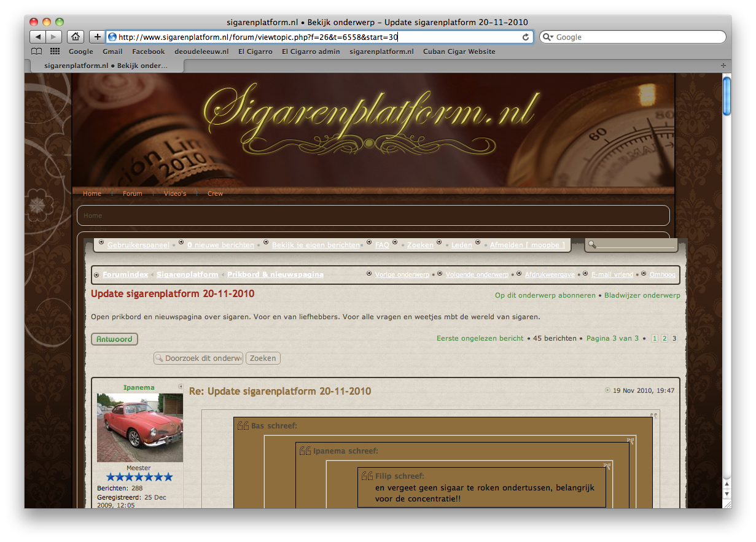Click the Home breadcrumb in the dark bar
756x542 pixels.
(93, 215)
